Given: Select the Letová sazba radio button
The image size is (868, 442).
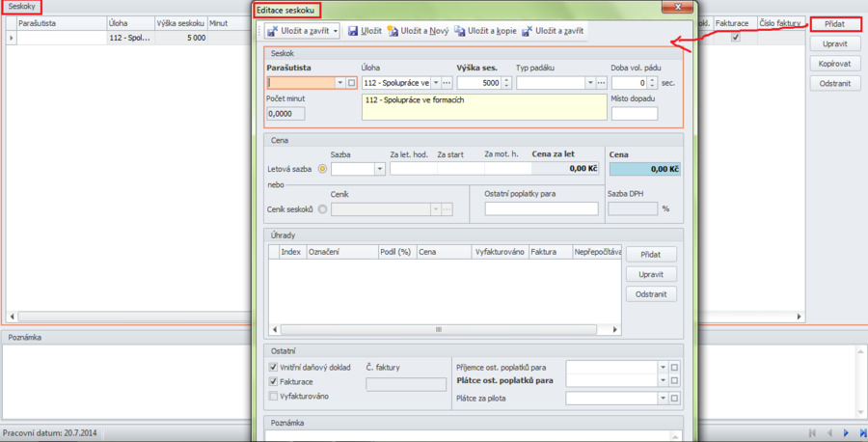Looking at the screenshot, I should [322, 169].
